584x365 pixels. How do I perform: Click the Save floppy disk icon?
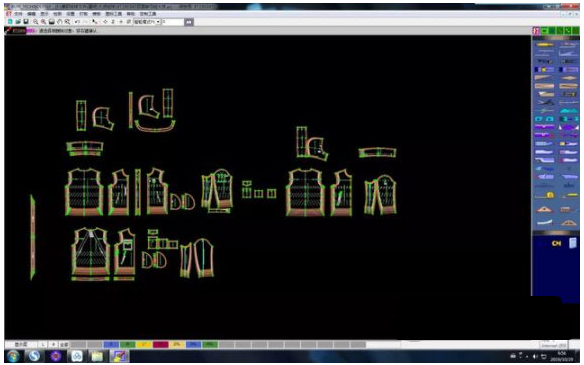click(x=26, y=22)
